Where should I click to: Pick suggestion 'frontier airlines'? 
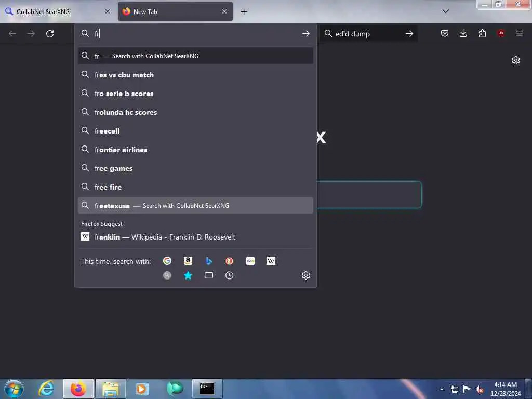pyautogui.click(x=195, y=149)
